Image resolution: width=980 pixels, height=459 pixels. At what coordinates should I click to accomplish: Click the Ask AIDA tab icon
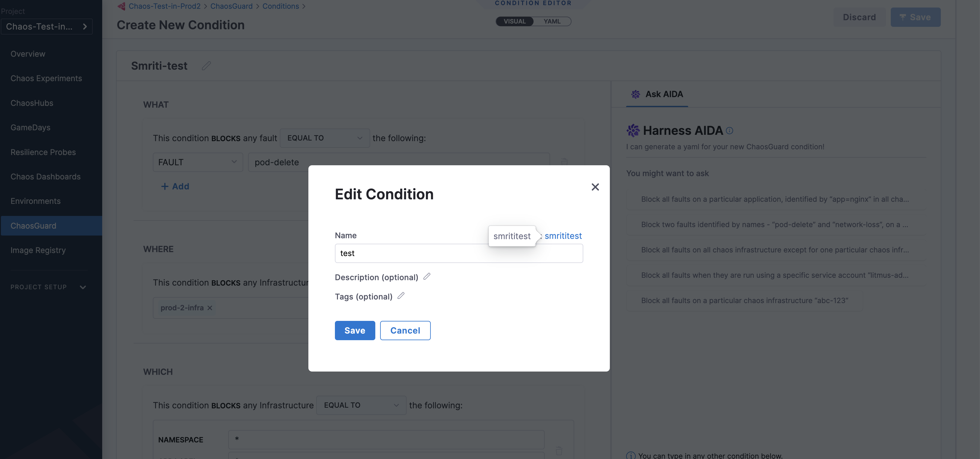tap(636, 94)
